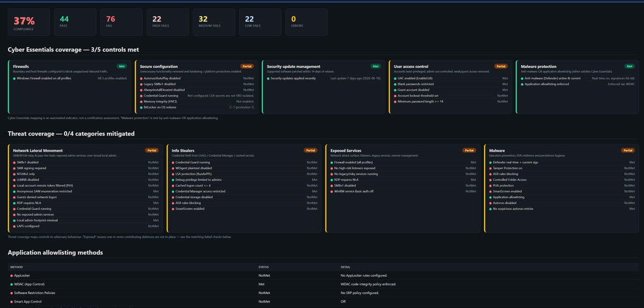
Task: Select the 'Tamper Protection on' row
Action: (x=562, y=168)
